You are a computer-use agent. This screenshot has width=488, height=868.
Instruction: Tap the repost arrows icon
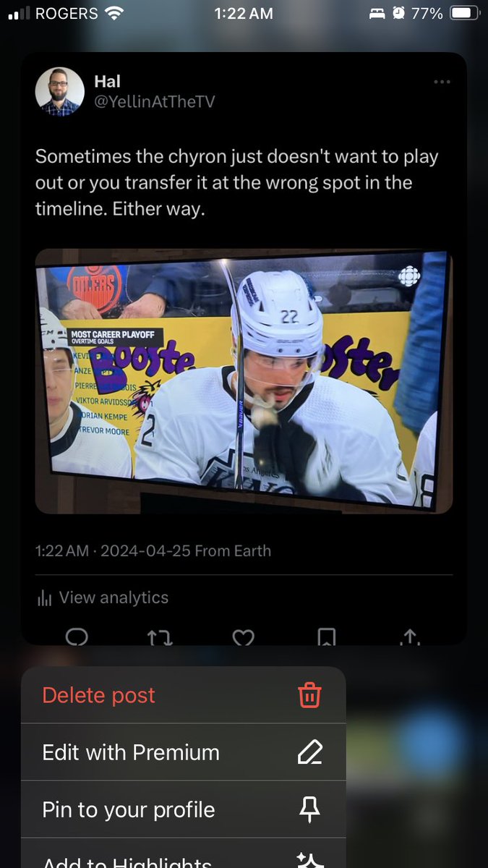click(160, 637)
